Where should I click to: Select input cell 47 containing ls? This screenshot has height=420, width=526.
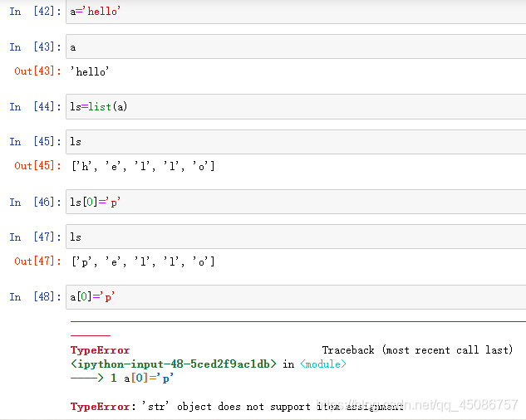click(296, 237)
